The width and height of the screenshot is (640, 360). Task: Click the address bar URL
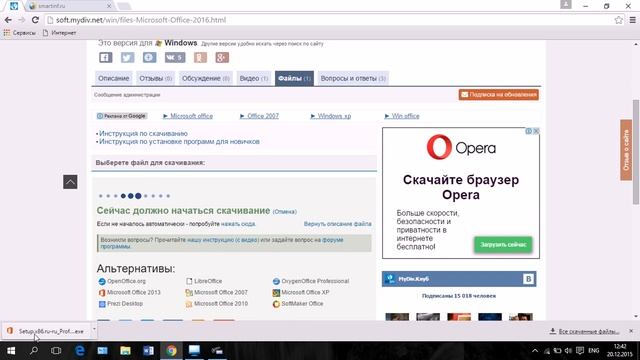click(141, 20)
